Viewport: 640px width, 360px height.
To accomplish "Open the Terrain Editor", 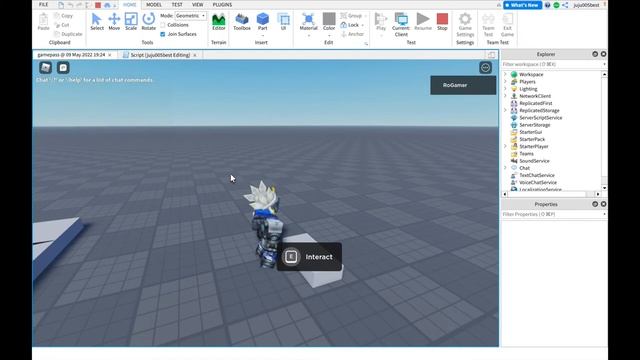I will [x=219, y=22].
